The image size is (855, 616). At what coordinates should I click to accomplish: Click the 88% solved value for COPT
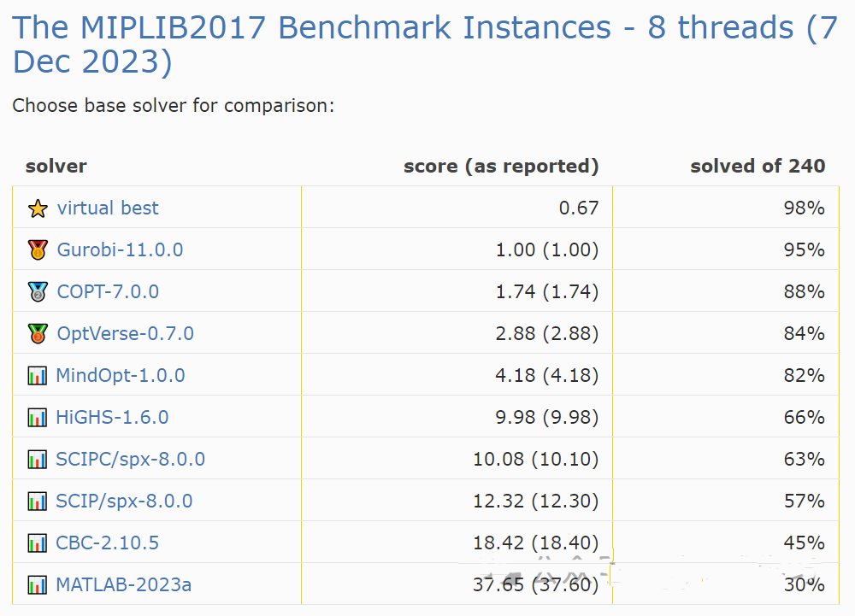click(x=805, y=292)
